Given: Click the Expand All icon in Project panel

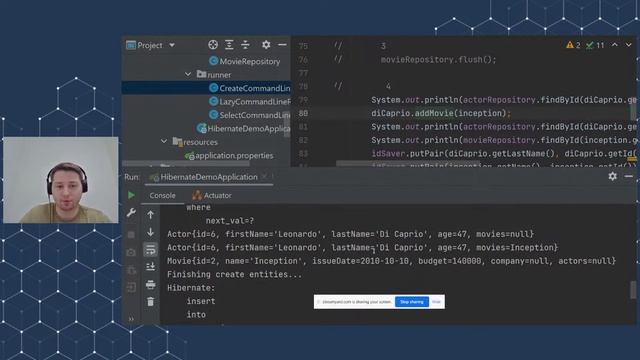Looking at the screenshot, I should coord(229,45).
